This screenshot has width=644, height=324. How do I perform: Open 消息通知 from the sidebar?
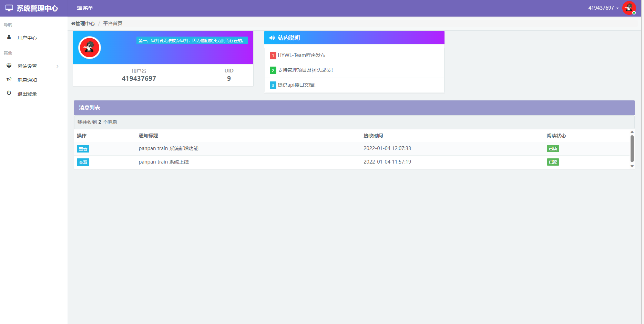[27, 80]
